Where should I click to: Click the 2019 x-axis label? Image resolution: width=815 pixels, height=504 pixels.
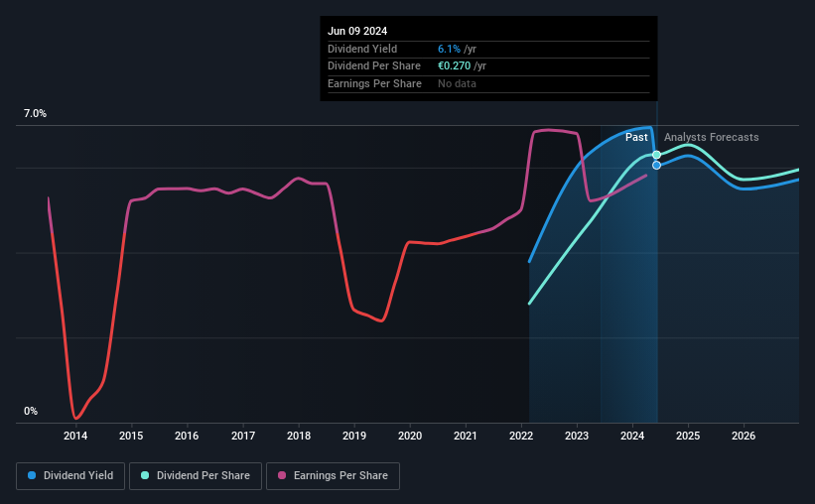[354, 436]
